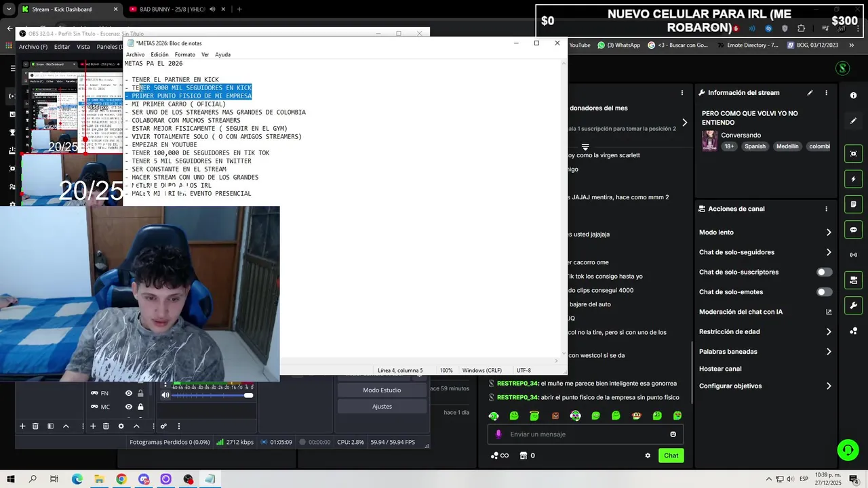This screenshot has width=868, height=488.
Task: Open Windows Start menu
Action: point(11,479)
